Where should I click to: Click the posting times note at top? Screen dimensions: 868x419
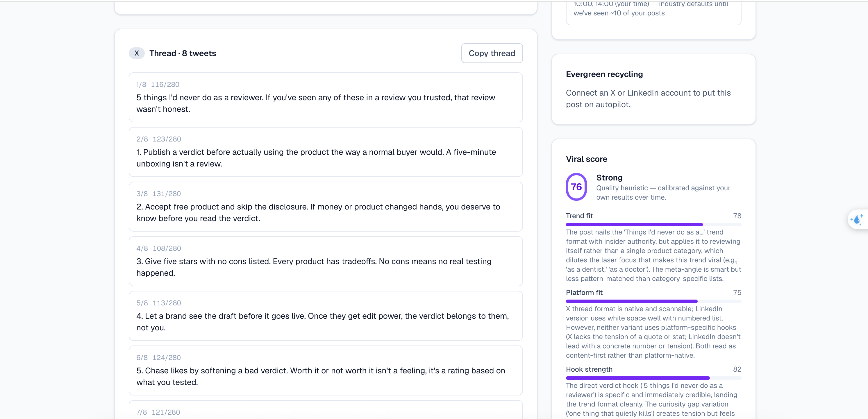(x=651, y=9)
